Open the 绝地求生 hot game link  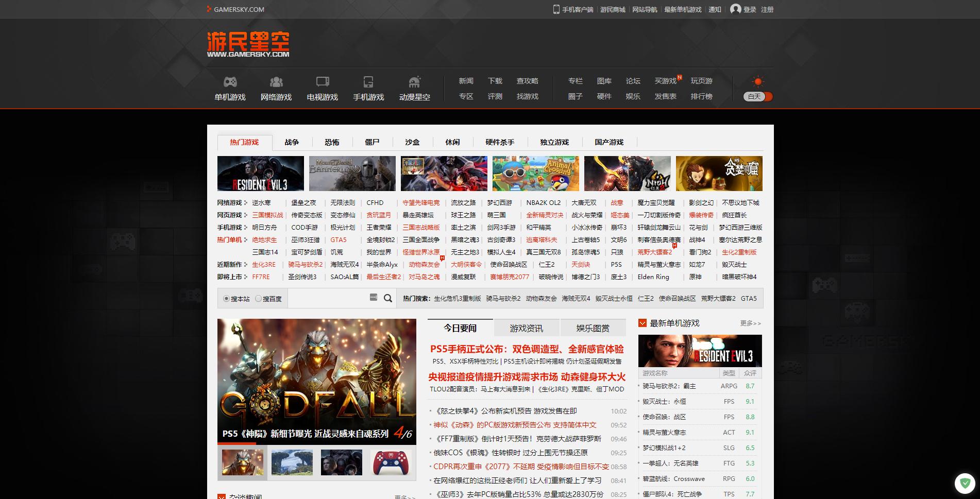pos(264,239)
